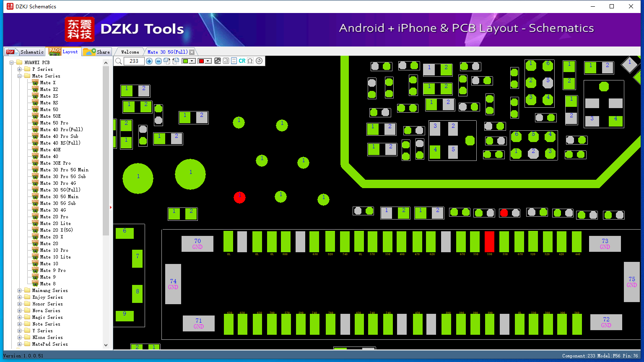Expand the Magic Series folder
Image resolution: width=644 pixels, height=362 pixels.
19,317
